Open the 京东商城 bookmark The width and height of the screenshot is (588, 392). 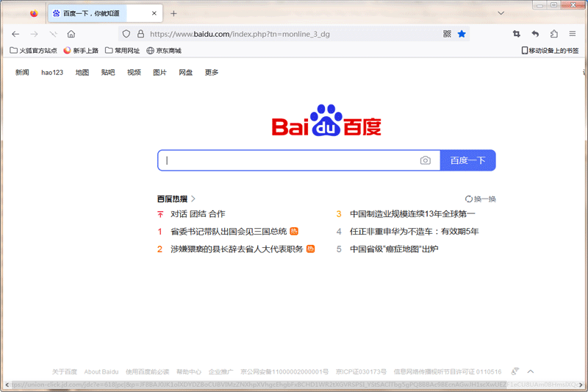pyautogui.click(x=164, y=51)
